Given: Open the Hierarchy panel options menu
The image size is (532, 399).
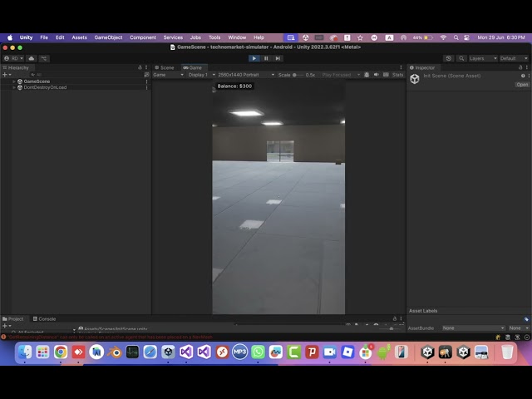Looking at the screenshot, I should (146, 67).
